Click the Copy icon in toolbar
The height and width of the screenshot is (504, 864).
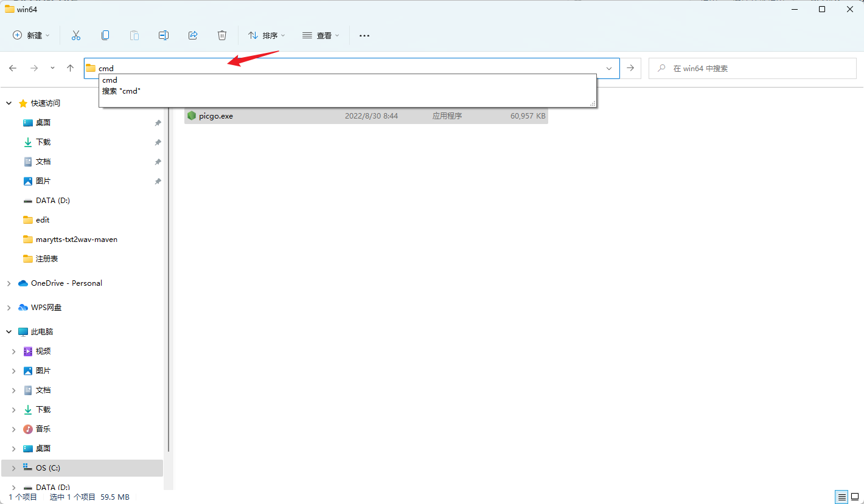click(105, 35)
